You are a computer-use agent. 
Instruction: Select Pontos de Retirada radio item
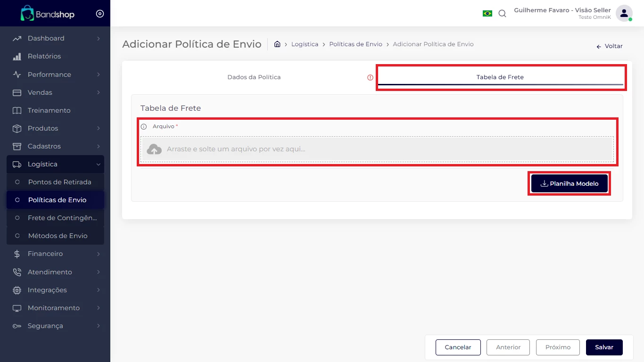point(59,182)
